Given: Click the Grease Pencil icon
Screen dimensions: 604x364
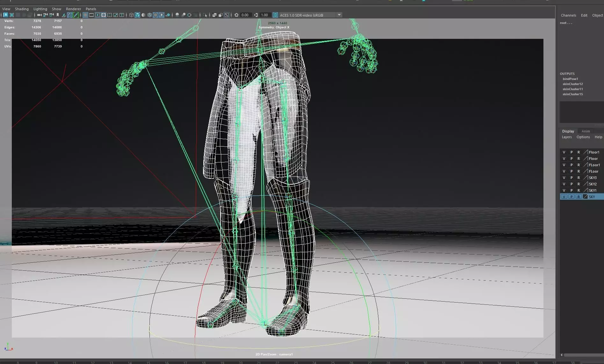Looking at the screenshot, I should 76,15.
